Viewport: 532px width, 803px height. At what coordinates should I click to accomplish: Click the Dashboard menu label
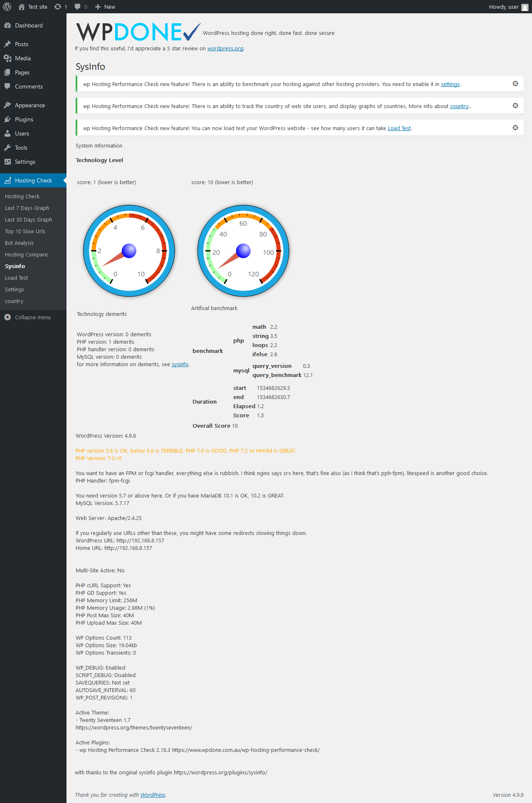29,25
